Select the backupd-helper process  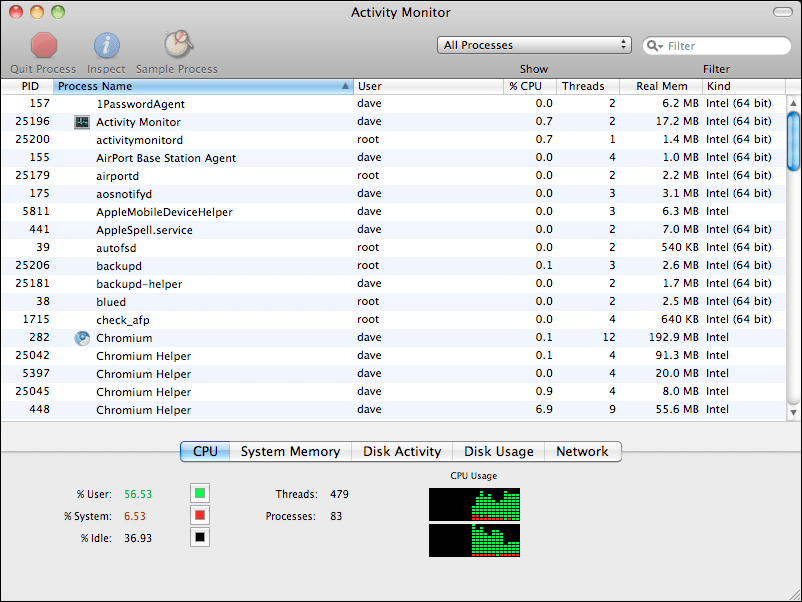tap(393, 284)
